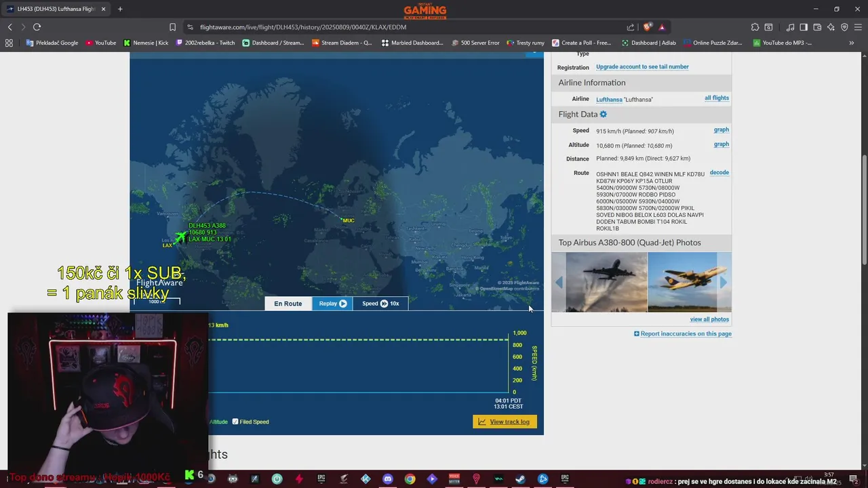The width and height of the screenshot is (868, 488).
Task: Open Discord from the taskbar
Action: [x=388, y=479]
